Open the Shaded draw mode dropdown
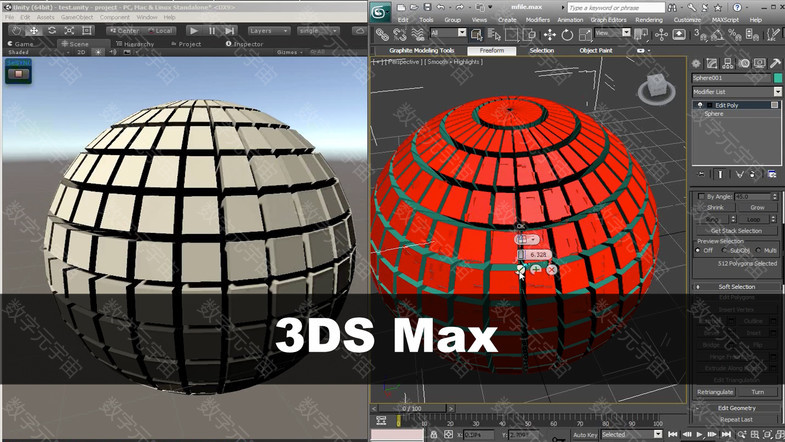This screenshot has width=785, height=442. click(x=38, y=52)
